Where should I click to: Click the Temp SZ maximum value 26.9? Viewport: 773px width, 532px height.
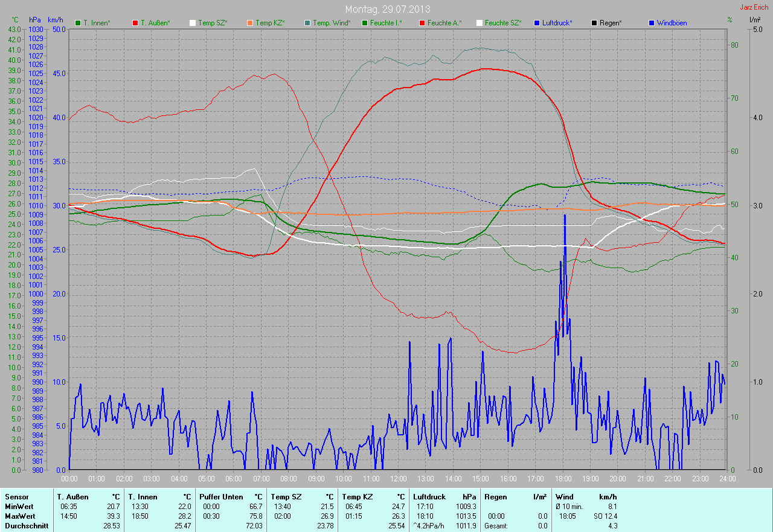tap(326, 516)
